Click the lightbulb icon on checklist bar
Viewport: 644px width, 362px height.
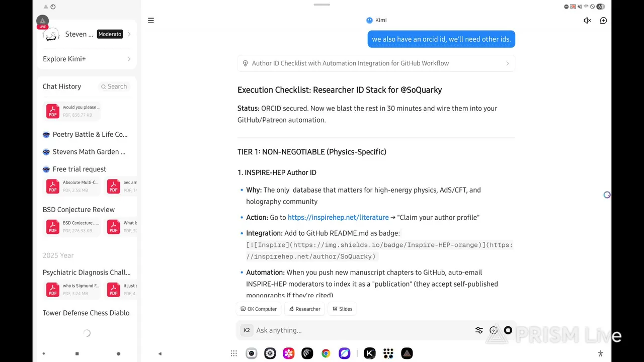click(x=245, y=63)
